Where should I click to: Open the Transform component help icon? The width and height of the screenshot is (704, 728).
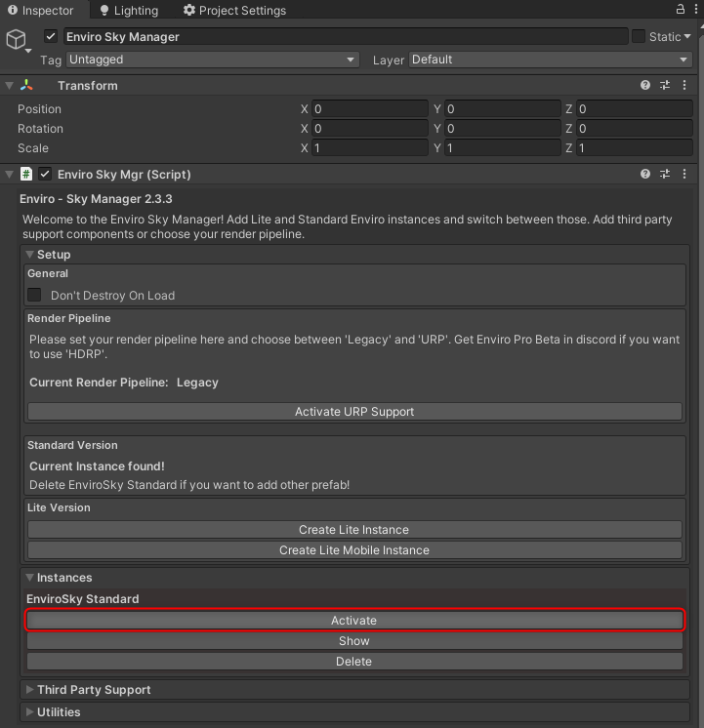coord(645,86)
